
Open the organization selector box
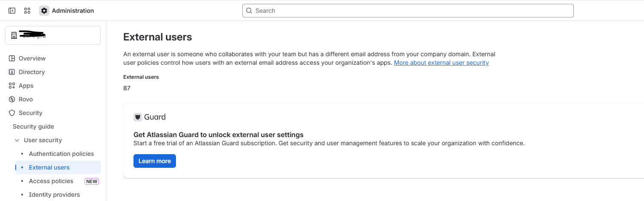pos(53,35)
